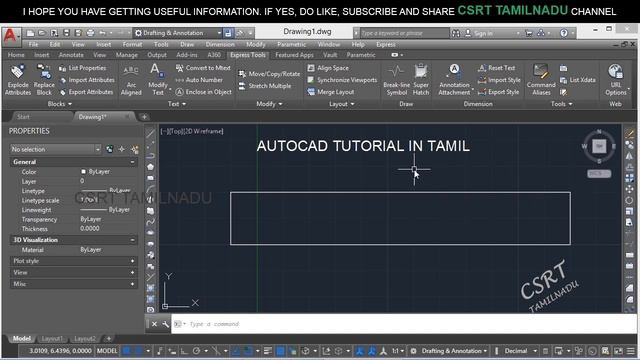The height and width of the screenshot is (360, 640).
Task: Expand the Blocks panel dropdown
Action: click(x=60, y=104)
